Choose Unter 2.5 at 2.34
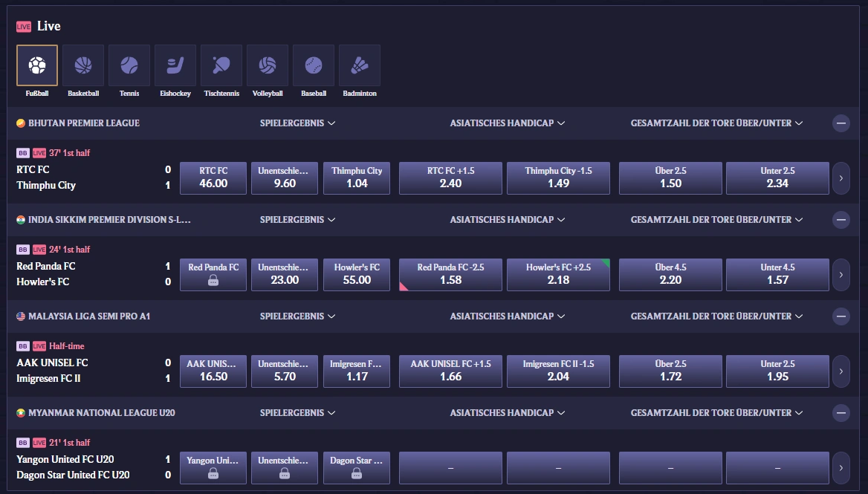Viewport: 868px width, 494px height. pos(777,178)
